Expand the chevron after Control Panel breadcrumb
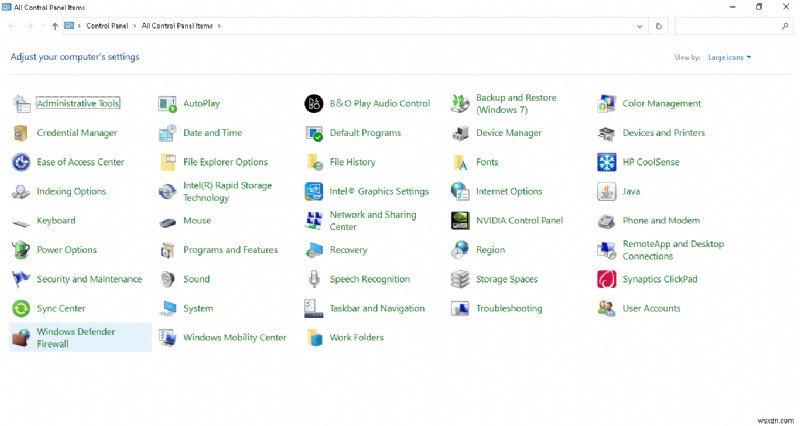Viewport: 800px width, 426px height. coord(135,26)
